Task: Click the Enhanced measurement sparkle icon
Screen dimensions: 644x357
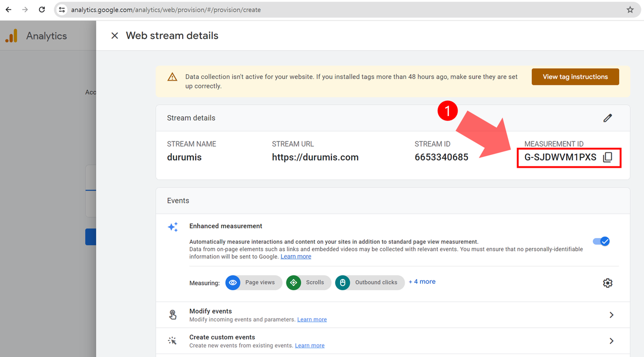Action: point(173,227)
